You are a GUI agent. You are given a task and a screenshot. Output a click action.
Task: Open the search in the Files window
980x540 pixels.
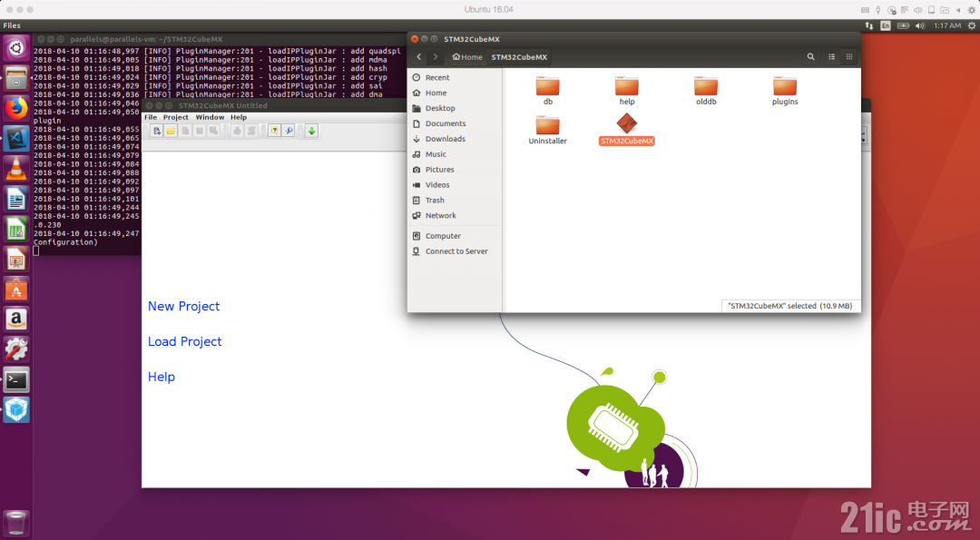810,57
